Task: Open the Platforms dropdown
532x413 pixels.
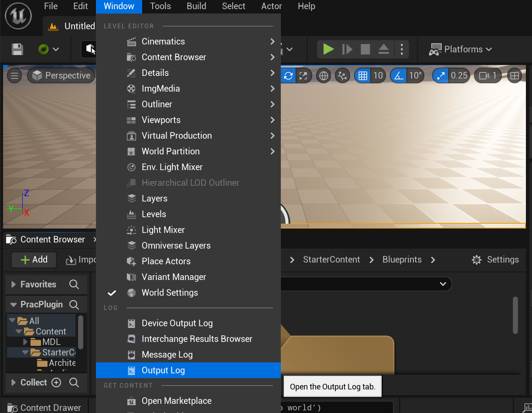Action: click(461, 49)
